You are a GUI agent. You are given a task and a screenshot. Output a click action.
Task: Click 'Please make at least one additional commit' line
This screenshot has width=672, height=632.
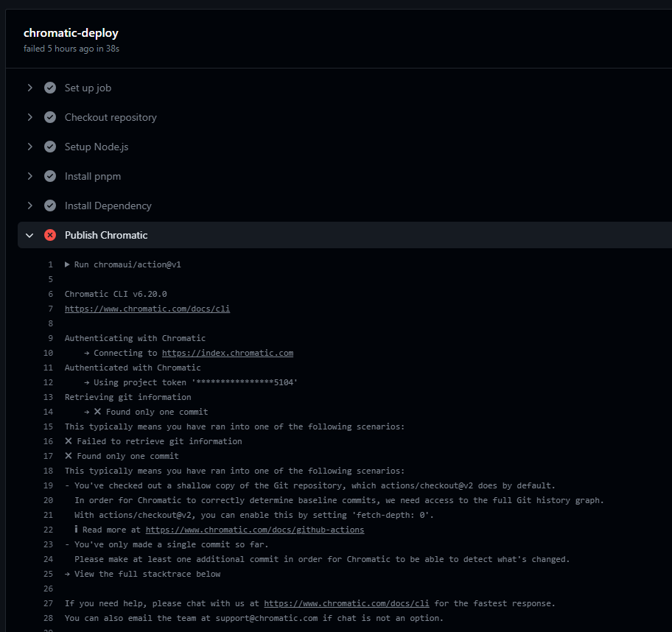322,560
